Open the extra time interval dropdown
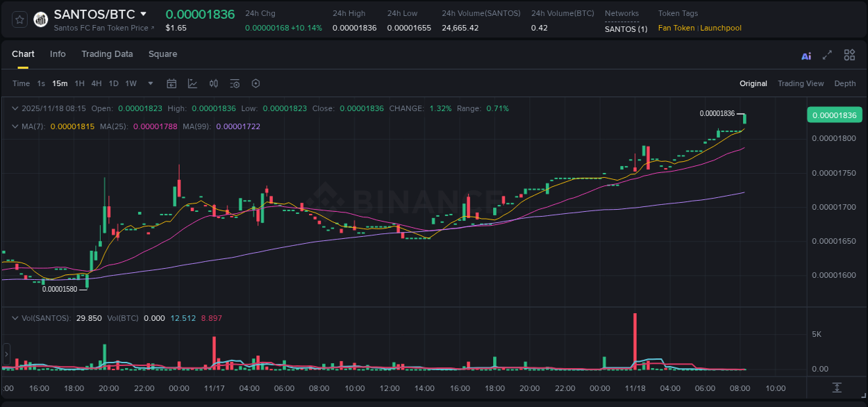This screenshot has height=407, width=868. (x=149, y=83)
